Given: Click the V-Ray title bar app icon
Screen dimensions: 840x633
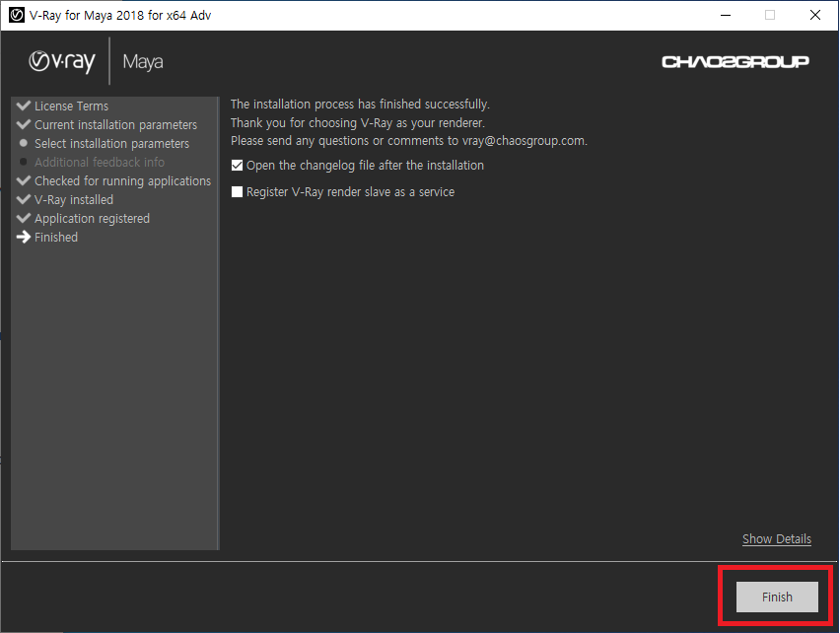Looking at the screenshot, I should point(17,15).
